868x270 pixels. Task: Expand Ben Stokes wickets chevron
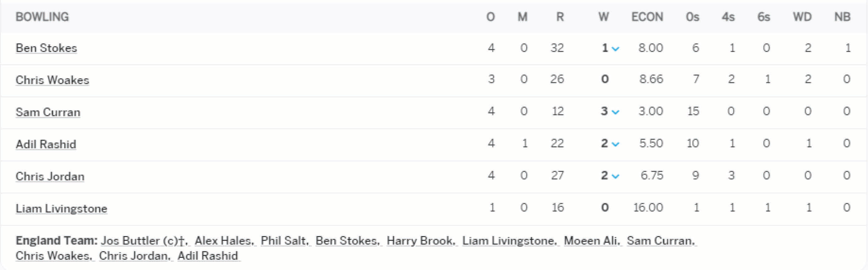coord(615,49)
